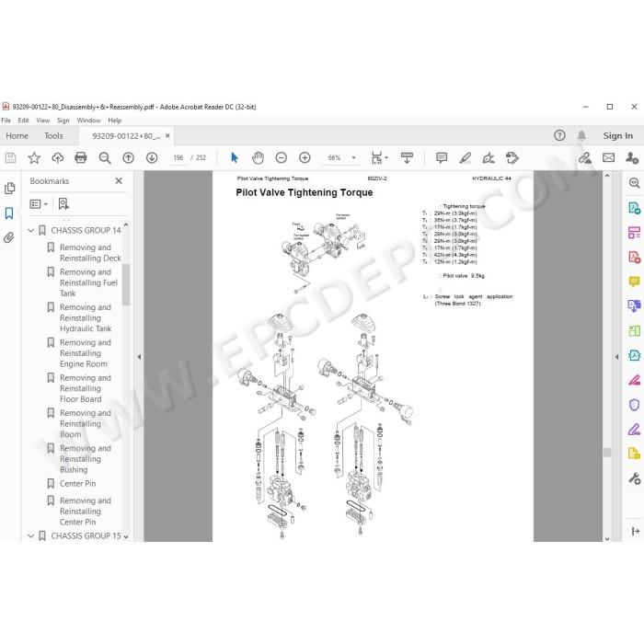The height and width of the screenshot is (644, 644).
Task: Collapse CHASSIS GROUP 15 bookmark
Action: coord(30,536)
